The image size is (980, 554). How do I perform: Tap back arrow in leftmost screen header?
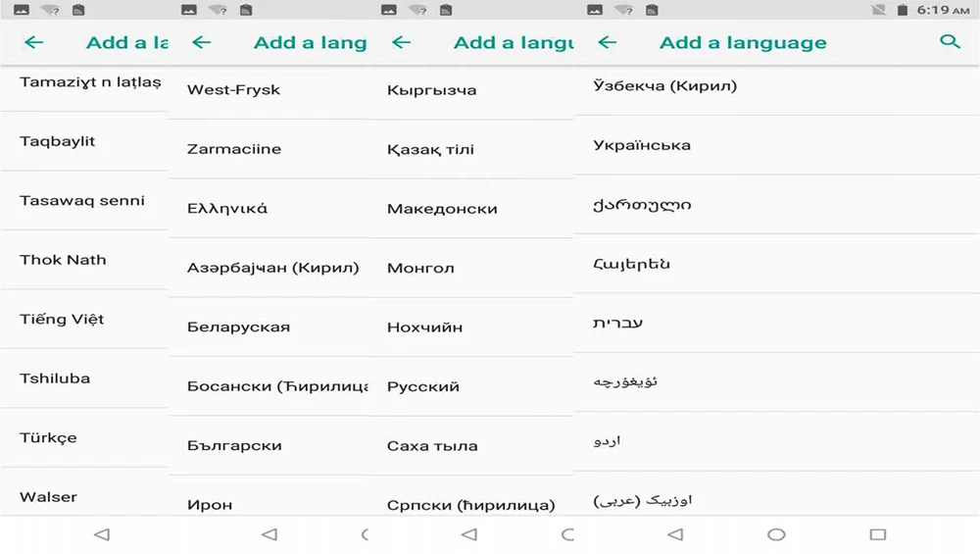(x=33, y=42)
